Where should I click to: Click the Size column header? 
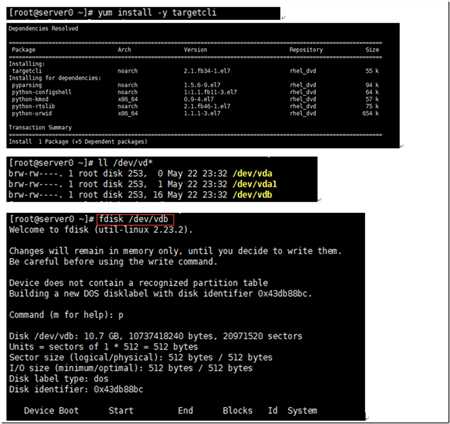(372, 50)
